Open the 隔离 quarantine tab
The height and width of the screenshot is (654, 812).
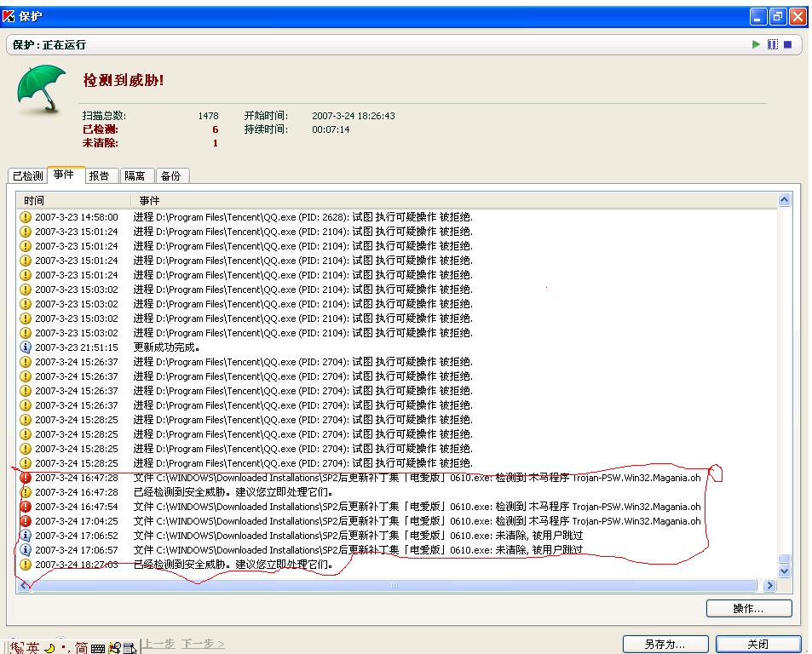point(137,176)
